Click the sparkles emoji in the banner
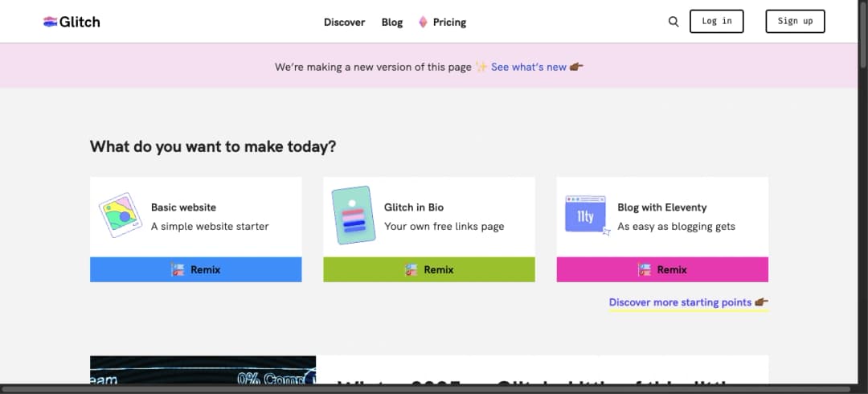Viewport: 868px width, 394px height. [481, 67]
